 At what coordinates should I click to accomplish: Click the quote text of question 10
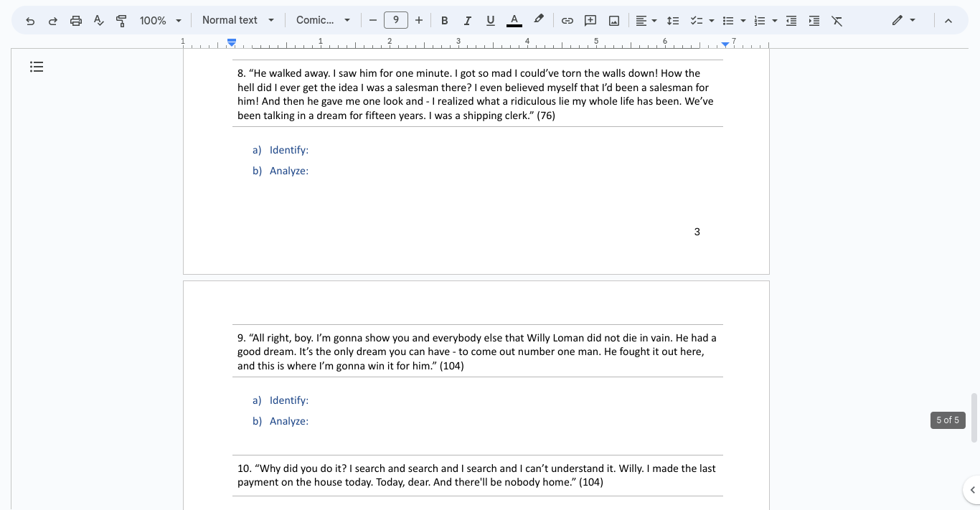point(476,475)
